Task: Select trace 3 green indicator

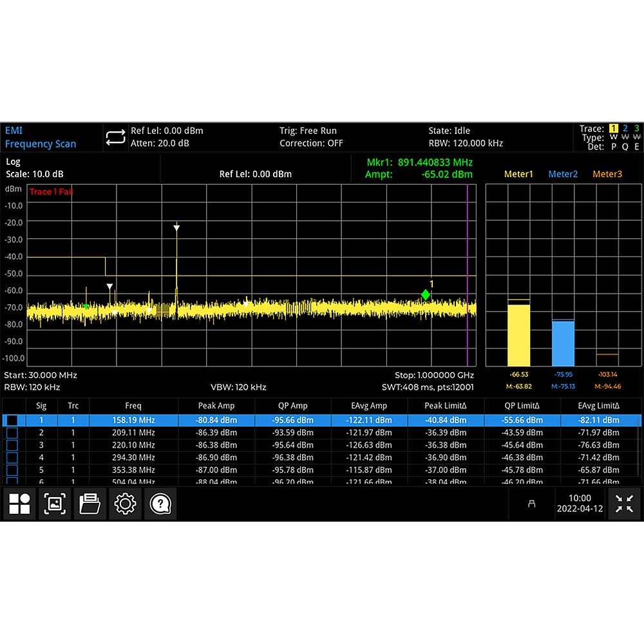Action: [637, 129]
